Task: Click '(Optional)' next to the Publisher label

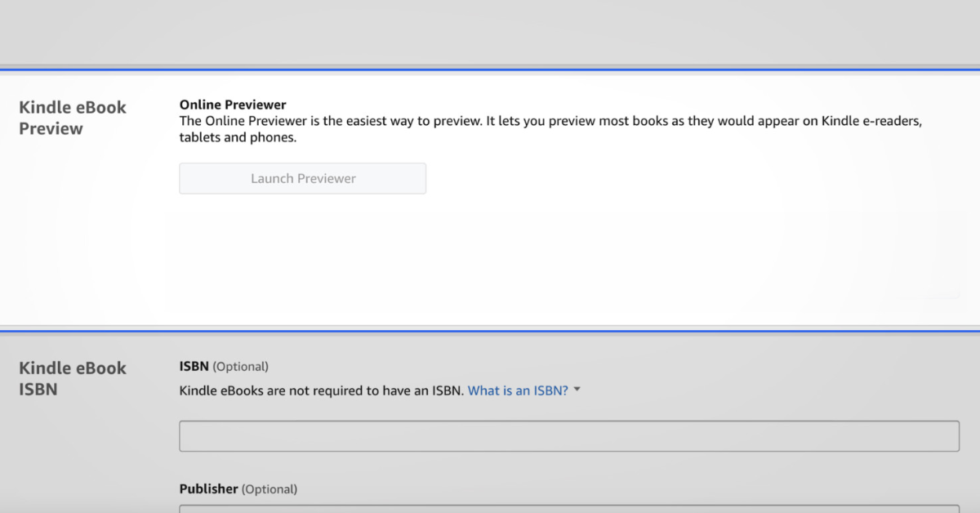Action: coord(269,489)
